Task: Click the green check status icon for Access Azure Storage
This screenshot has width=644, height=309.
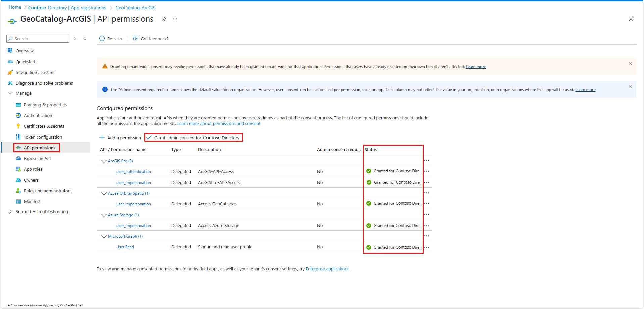Action: coord(369,226)
